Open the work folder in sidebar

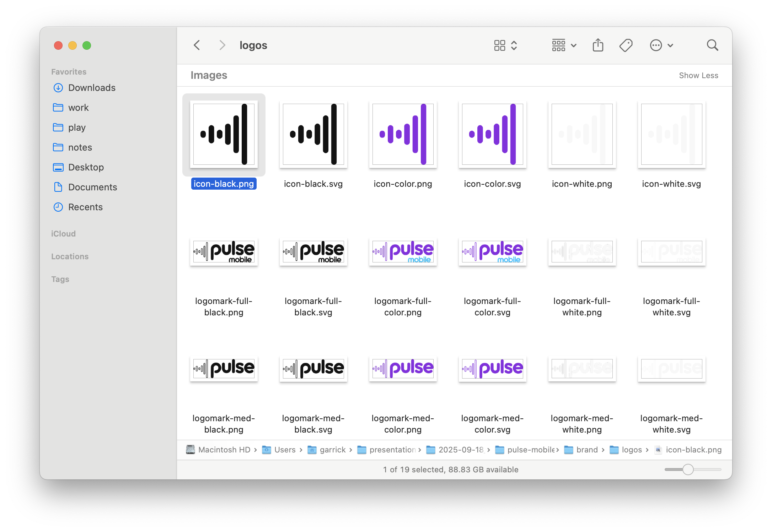(78, 108)
